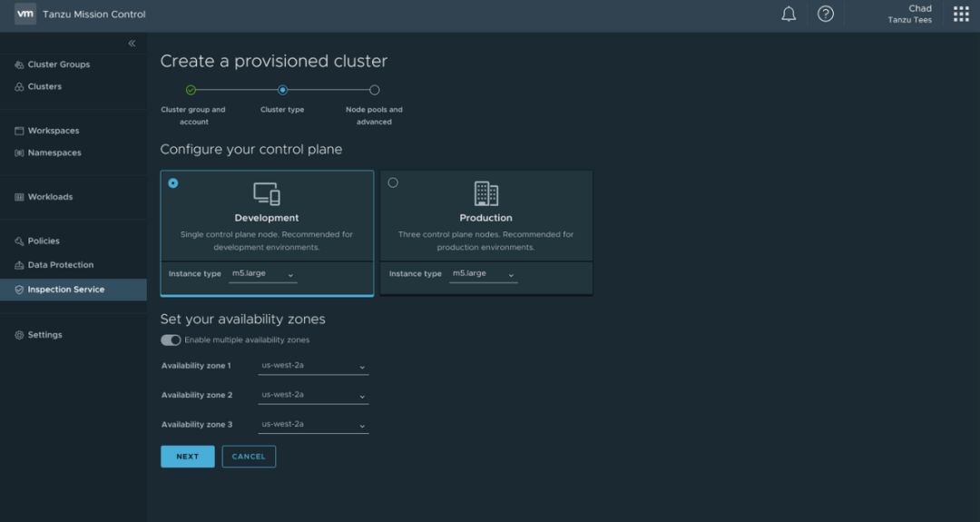Open the notifications bell
Screen dimensions: 980x522
coord(789,14)
